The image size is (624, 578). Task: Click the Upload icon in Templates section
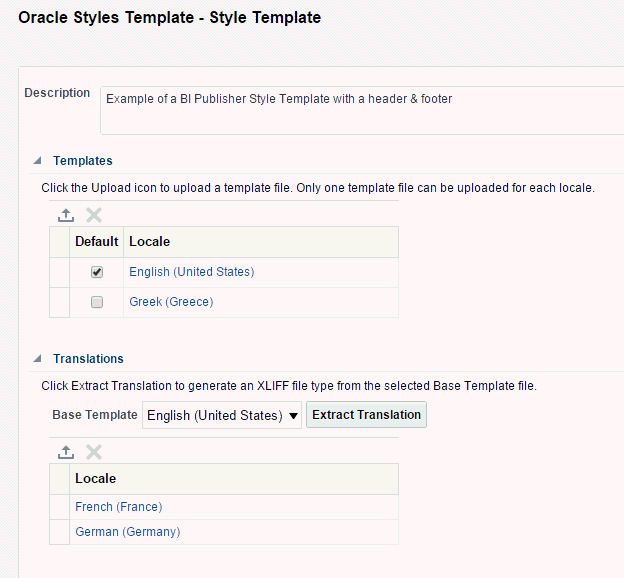click(x=66, y=215)
